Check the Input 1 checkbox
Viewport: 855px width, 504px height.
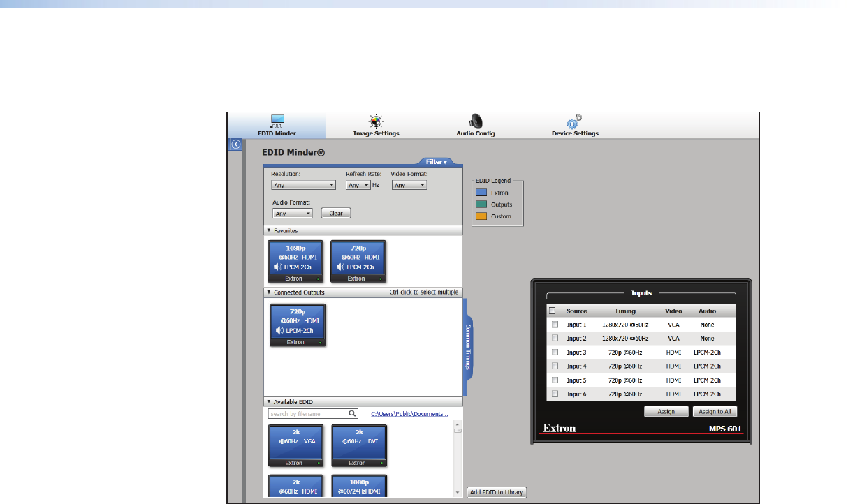[x=555, y=325]
